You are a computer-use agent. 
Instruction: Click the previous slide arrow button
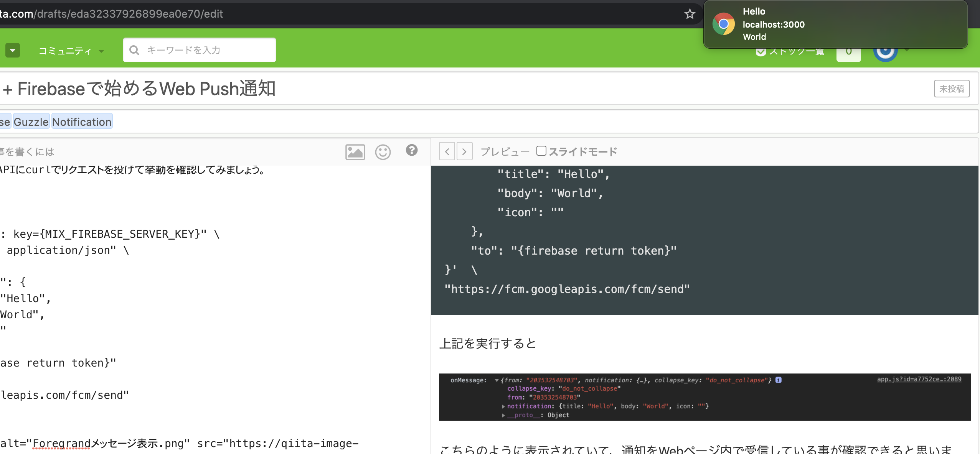tap(447, 151)
